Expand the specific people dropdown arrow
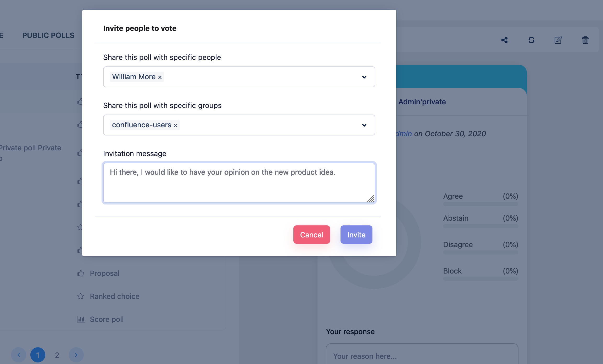The image size is (603, 364). pyautogui.click(x=364, y=77)
